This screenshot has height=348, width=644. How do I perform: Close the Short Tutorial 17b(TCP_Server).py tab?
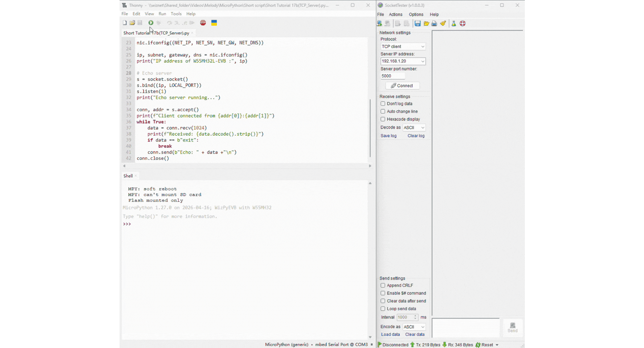[x=192, y=33]
